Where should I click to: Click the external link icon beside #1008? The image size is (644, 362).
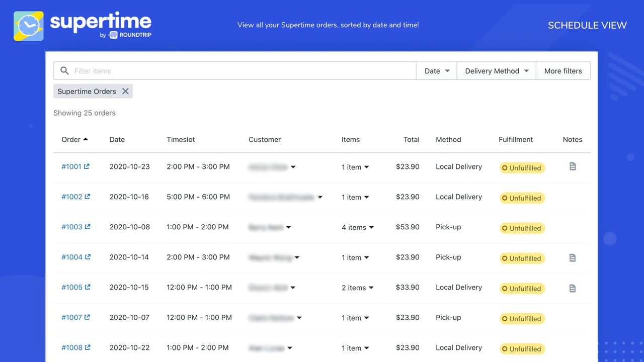click(x=88, y=347)
